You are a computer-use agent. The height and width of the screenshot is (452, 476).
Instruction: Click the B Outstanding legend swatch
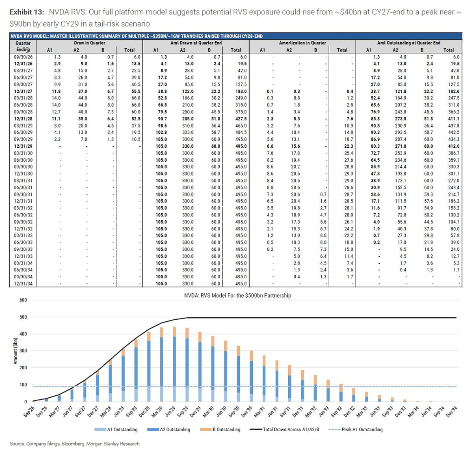coord(206,430)
